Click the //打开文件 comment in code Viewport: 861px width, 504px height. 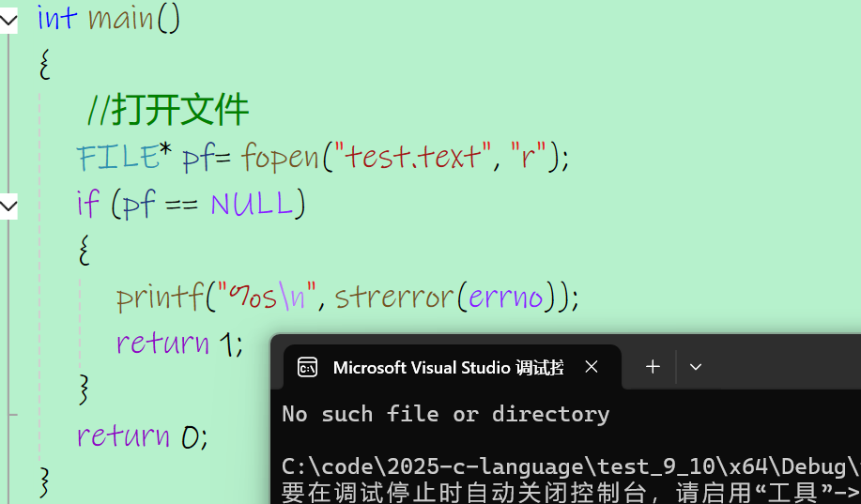pos(168,109)
